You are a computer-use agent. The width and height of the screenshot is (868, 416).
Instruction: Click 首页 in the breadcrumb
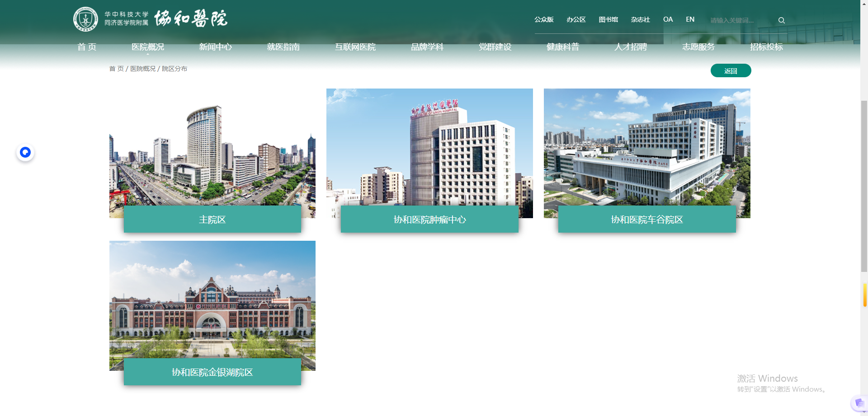coord(116,69)
